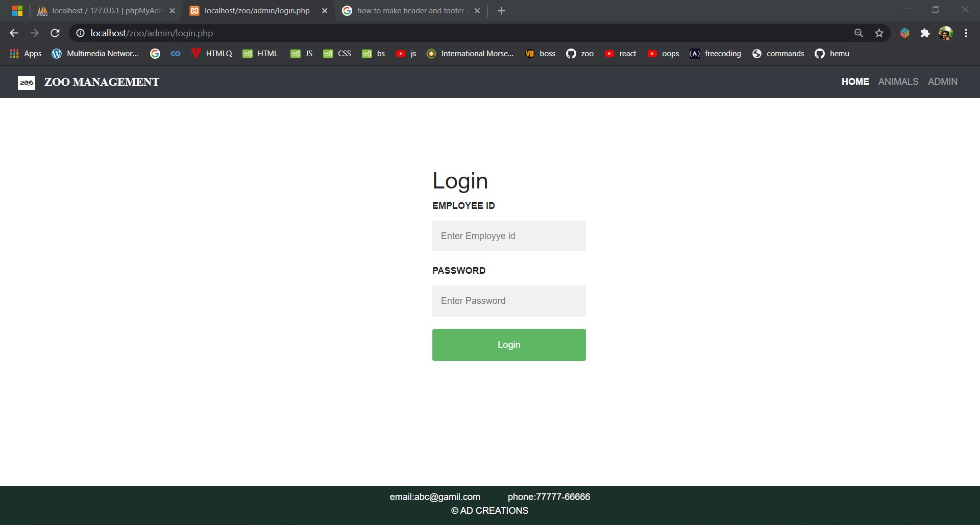Open the freecoding bookmark
The image size is (980, 525).
(x=722, y=53)
